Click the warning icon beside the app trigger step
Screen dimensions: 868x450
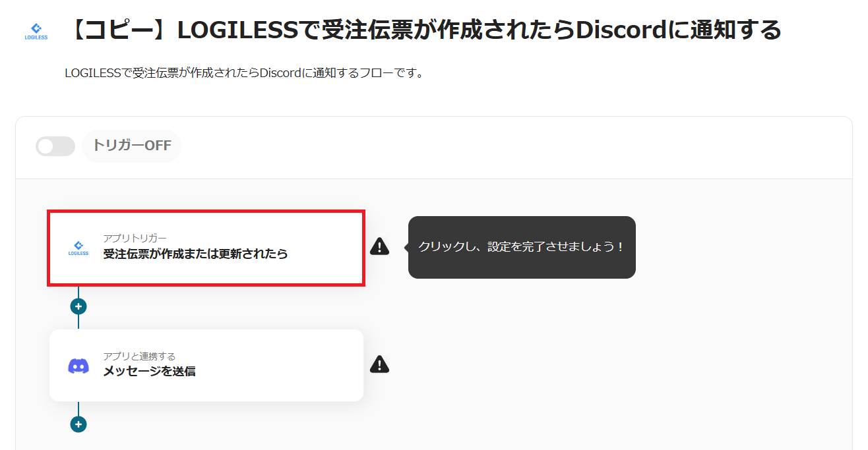[x=379, y=246]
